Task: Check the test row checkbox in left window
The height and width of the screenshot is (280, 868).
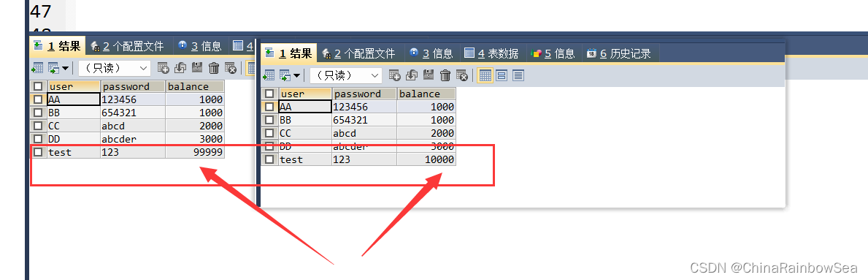Action: click(38, 152)
